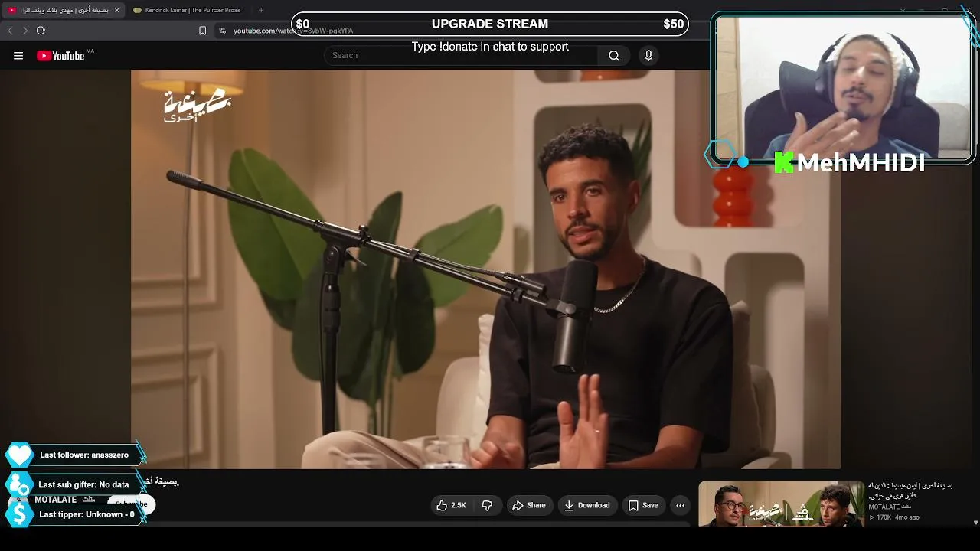
Task: Click the 'Last sub gifter: No data' text
Action: 83,484
